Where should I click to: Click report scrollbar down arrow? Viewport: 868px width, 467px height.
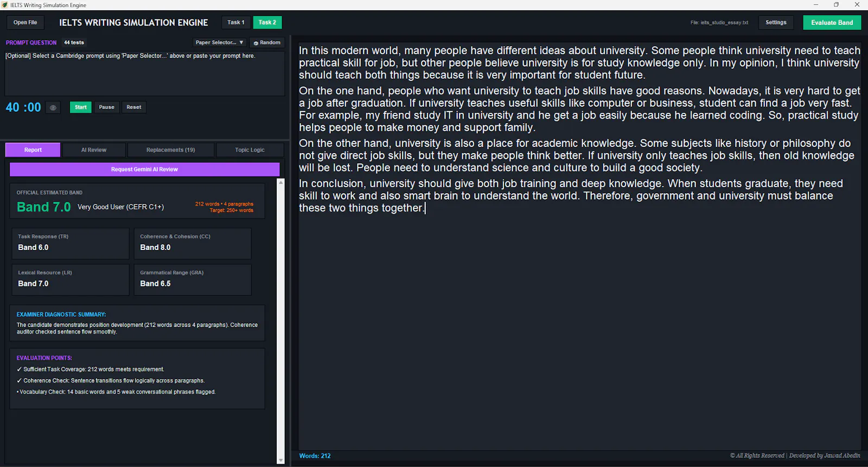281,460
